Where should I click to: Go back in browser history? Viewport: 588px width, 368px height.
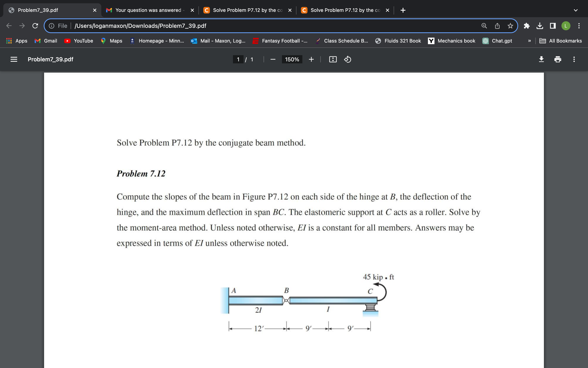[x=9, y=26]
